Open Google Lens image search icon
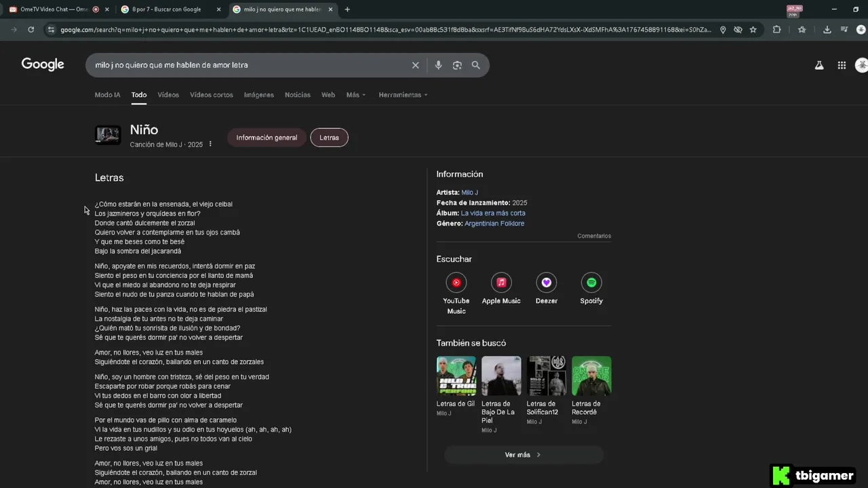 tap(457, 65)
